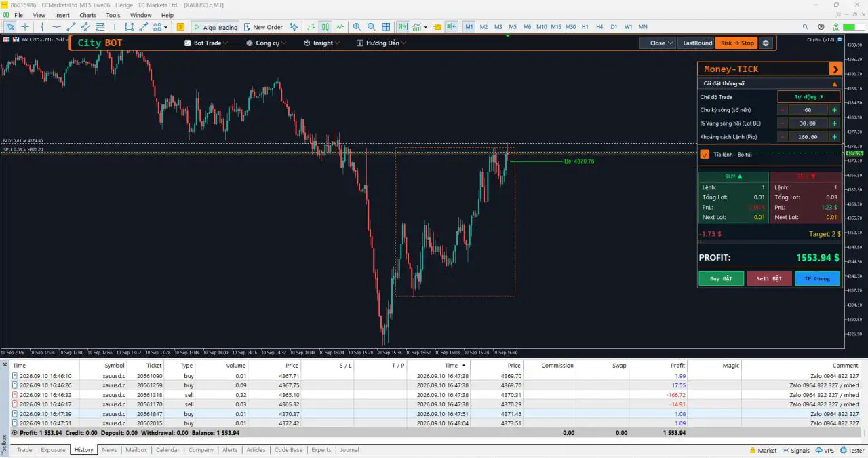
Task: Select the M5 timeframe
Action: (x=513, y=27)
